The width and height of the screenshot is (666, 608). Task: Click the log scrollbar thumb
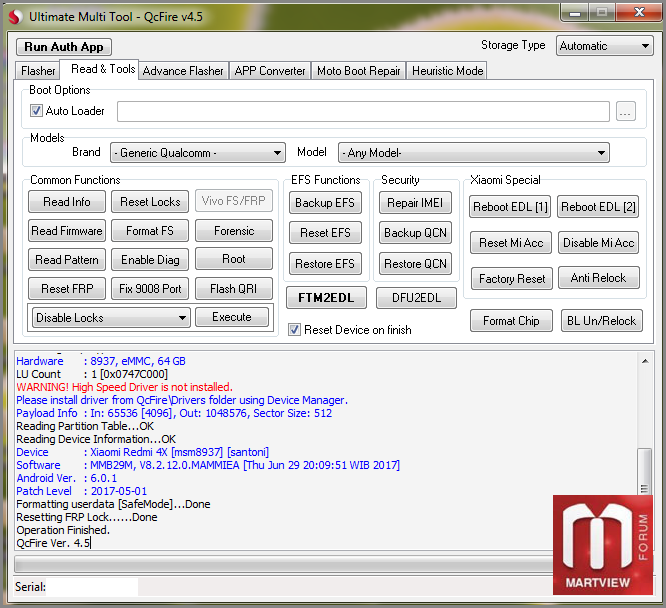tap(645, 472)
